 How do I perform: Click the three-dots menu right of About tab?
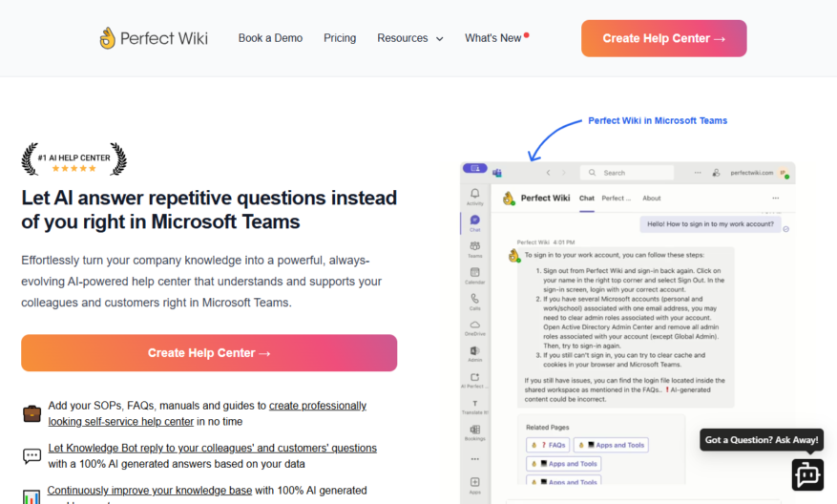pyautogui.click(x=775, y=199)
